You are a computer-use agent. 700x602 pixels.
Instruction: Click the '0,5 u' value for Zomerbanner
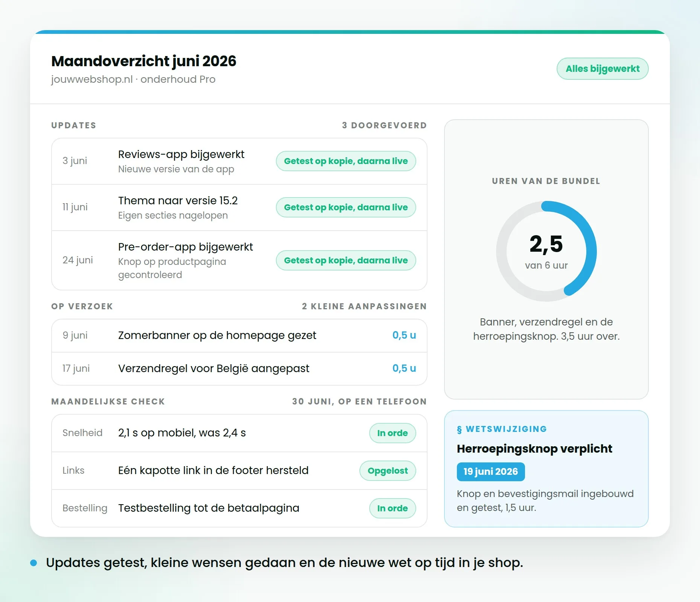click(x=404, y=335)
